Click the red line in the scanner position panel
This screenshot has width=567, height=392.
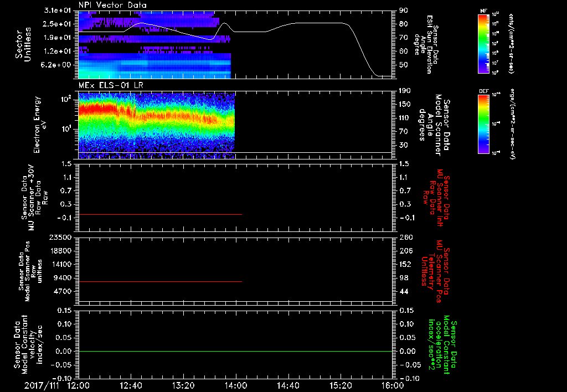pyautogui.click(x=160, y=281)
